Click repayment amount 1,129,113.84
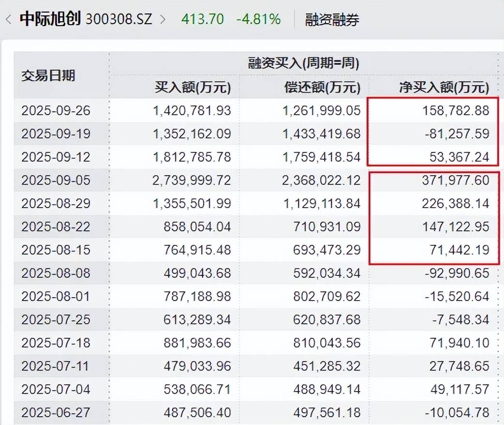Viewport: 504px width, 425px height. (322, 204)
